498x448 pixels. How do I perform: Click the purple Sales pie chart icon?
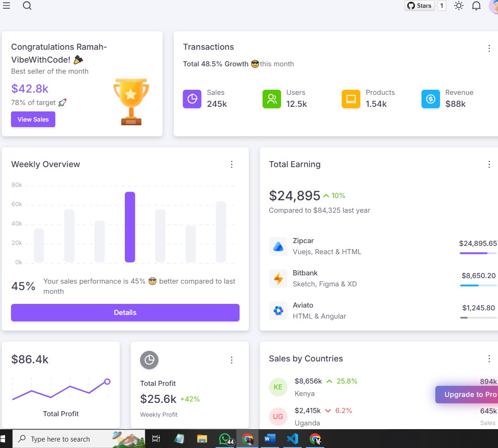point(192,99)
